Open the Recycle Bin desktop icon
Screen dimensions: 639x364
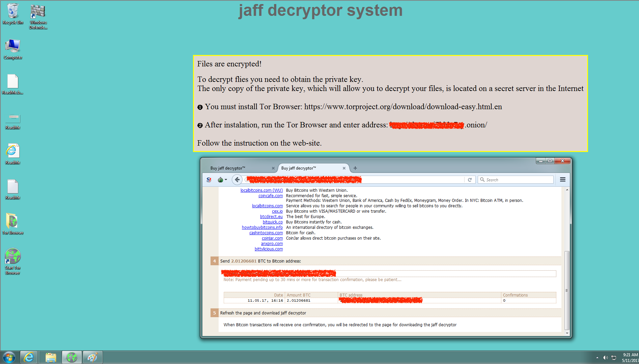13,13
